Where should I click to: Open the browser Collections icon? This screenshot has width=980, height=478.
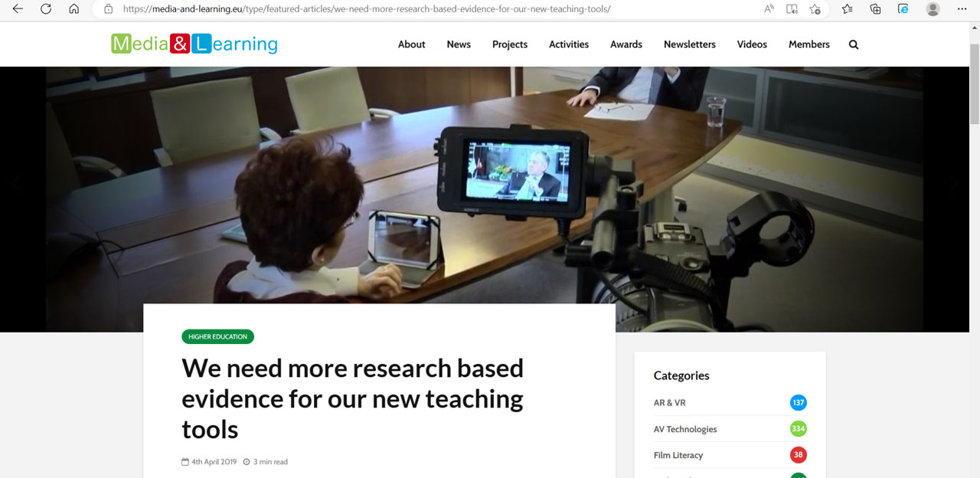(875, 9)
